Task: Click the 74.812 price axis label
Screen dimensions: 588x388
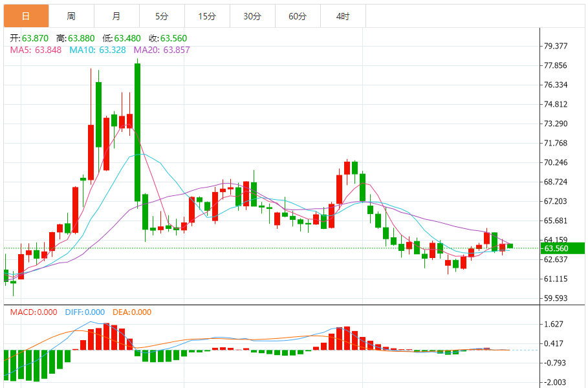Action: pos(556,104)
